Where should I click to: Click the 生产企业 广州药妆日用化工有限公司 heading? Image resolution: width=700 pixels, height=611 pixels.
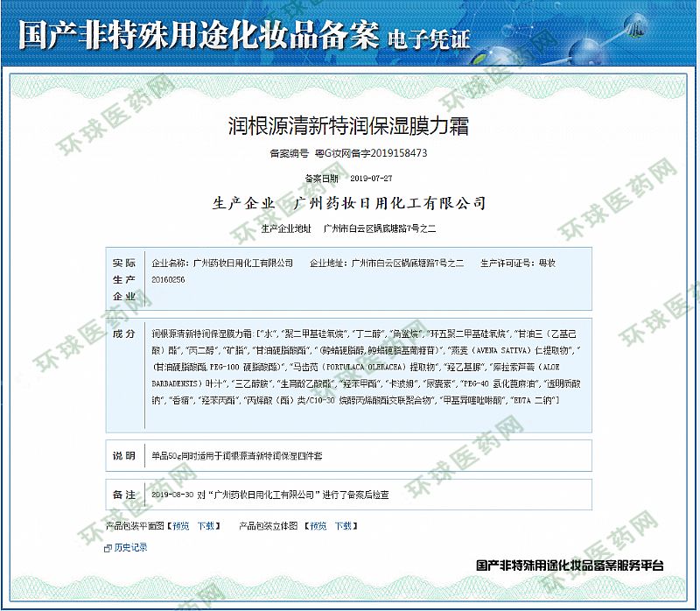pos(348,203)
